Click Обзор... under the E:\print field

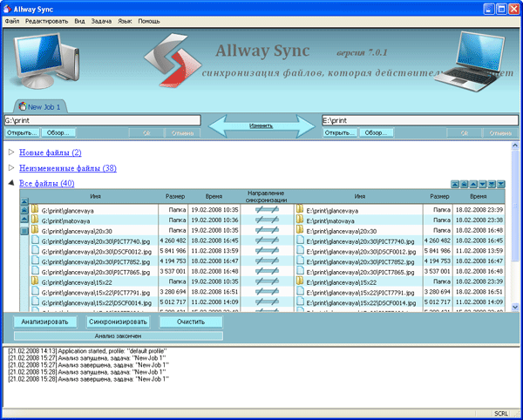click(377, 133)
